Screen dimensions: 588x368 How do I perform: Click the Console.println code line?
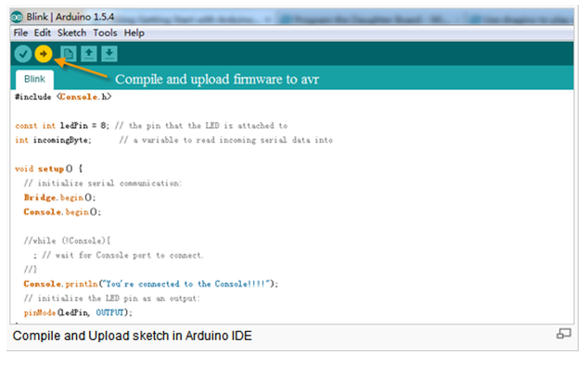(151, 284)
